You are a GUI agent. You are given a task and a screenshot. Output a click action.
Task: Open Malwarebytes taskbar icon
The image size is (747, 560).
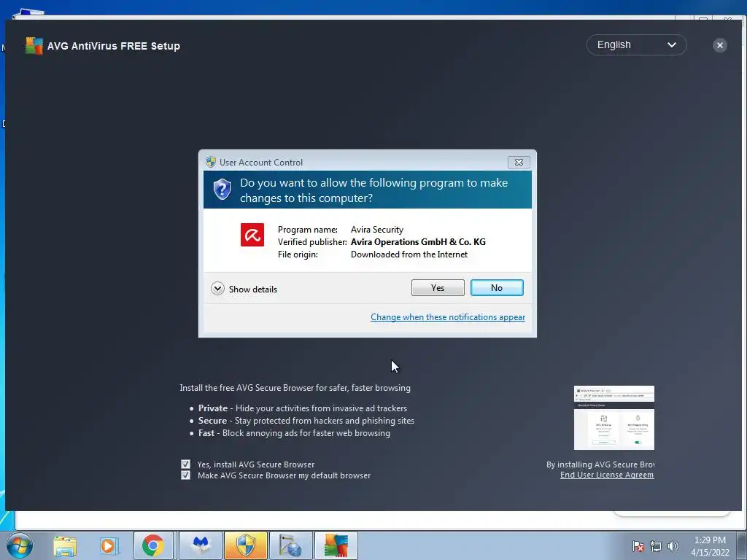click(201, 545)
